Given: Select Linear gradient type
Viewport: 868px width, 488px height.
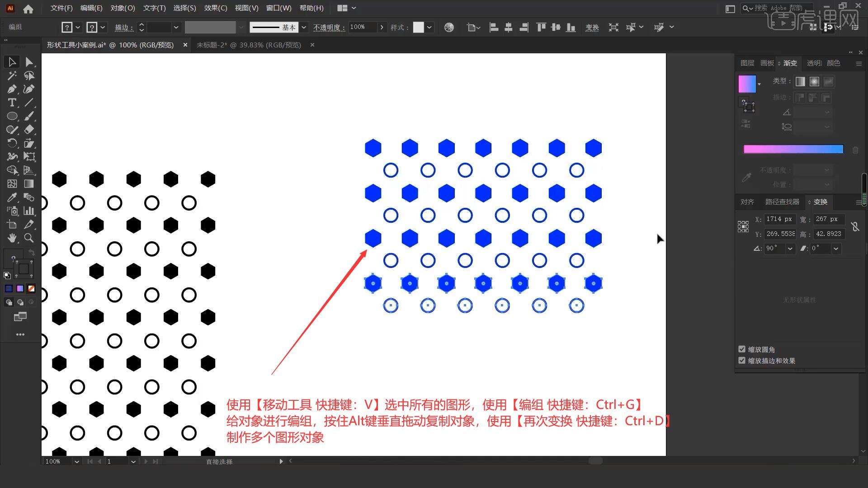Looking at the screenshot, I should tap(800, 81).
